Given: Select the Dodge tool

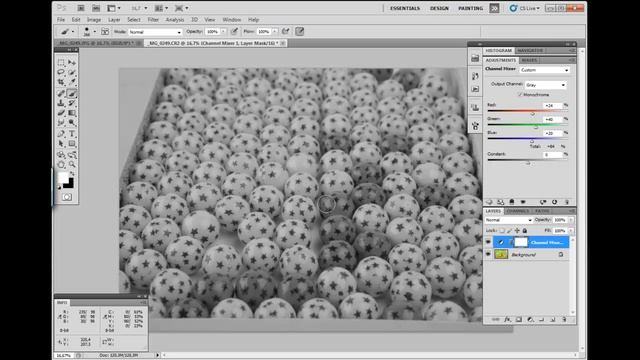Looking at the screenshot, I should (x=72, y=122).
